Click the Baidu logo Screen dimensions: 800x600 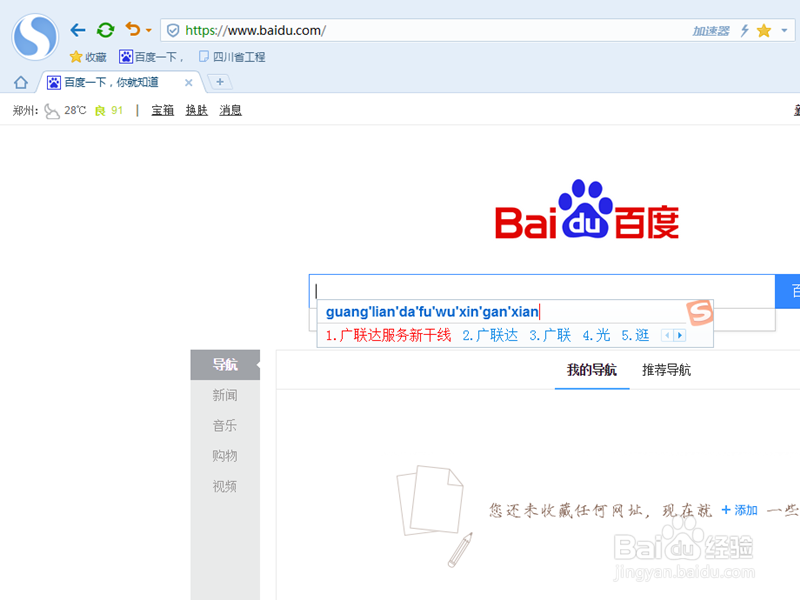587,210
